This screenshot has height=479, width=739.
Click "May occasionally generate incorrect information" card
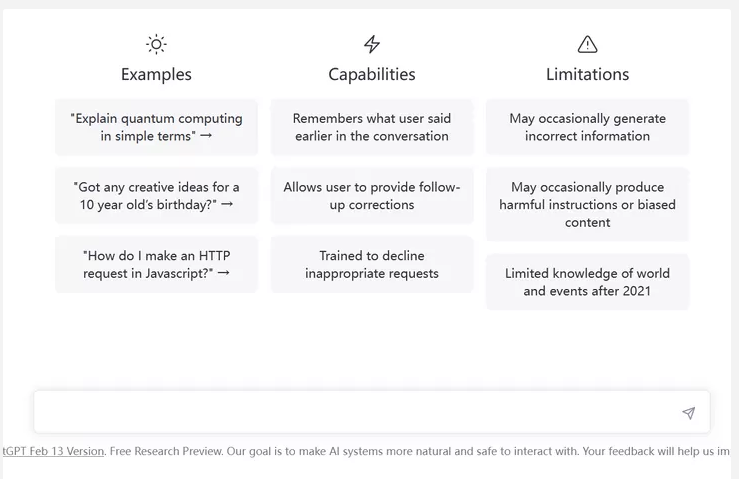coord(587,127)
